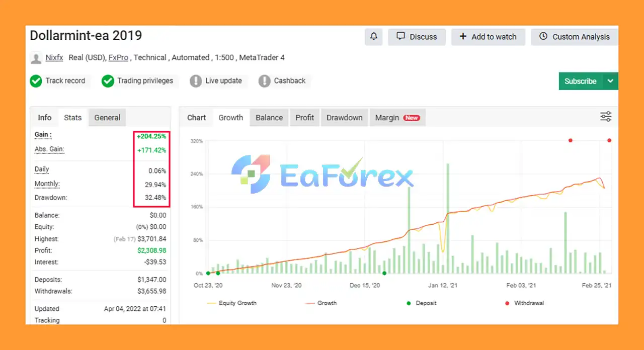Open chart settings sliders icon

[x=606, y=117]
